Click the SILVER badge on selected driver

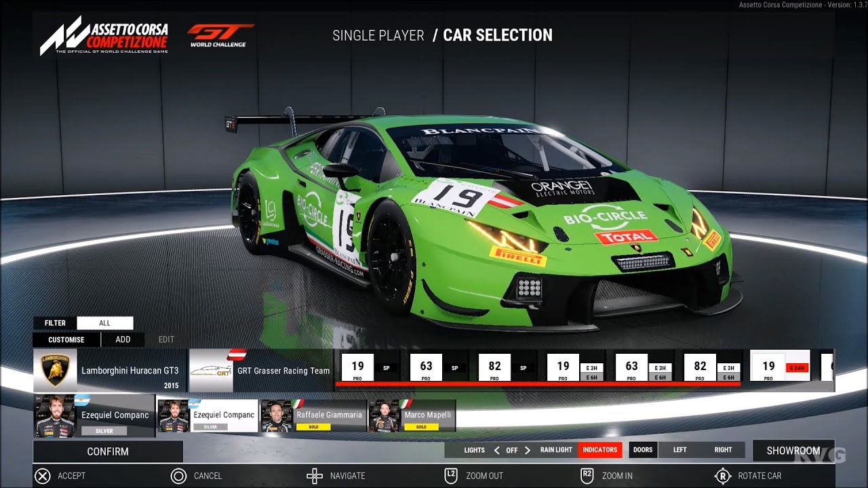[105, 430]
